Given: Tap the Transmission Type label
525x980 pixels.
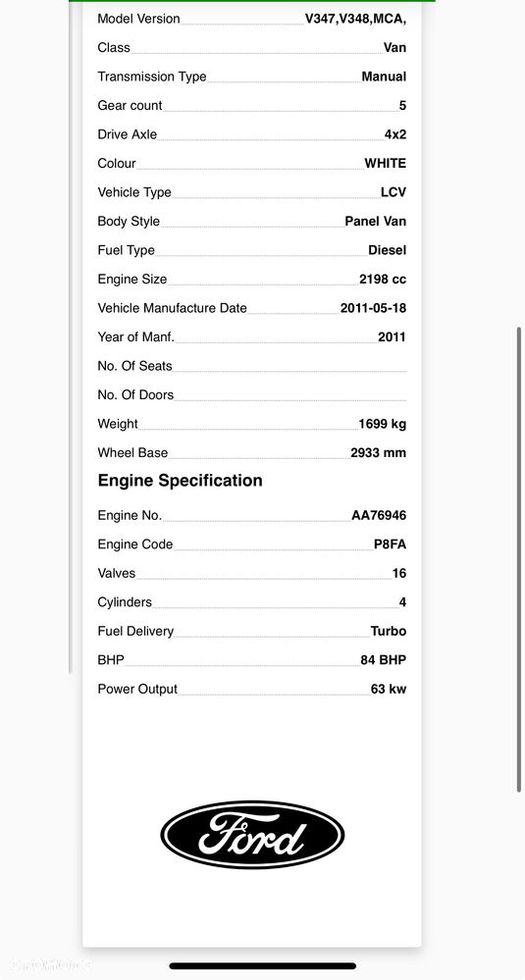Looking at the screenshot, I should coord(152,77).
